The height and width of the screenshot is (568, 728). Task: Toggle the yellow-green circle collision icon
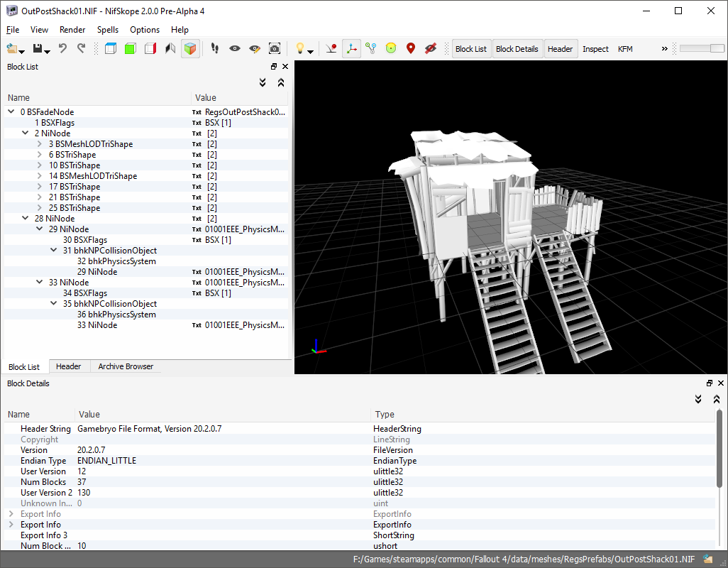coord(391,48)
